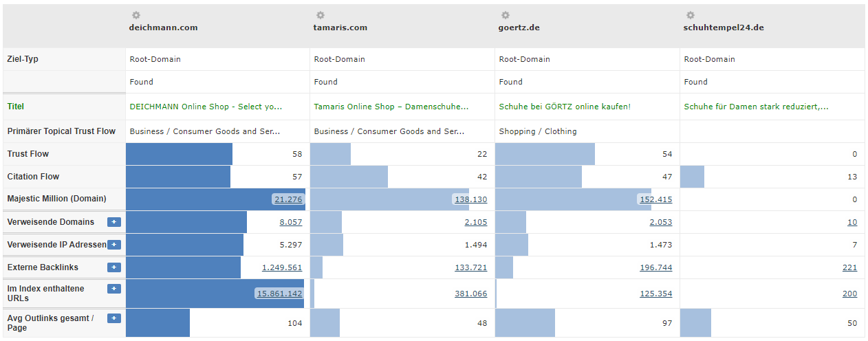Open tamaris.com referring domains 2.105
This screenshot has width=868, height=341.
476,222
